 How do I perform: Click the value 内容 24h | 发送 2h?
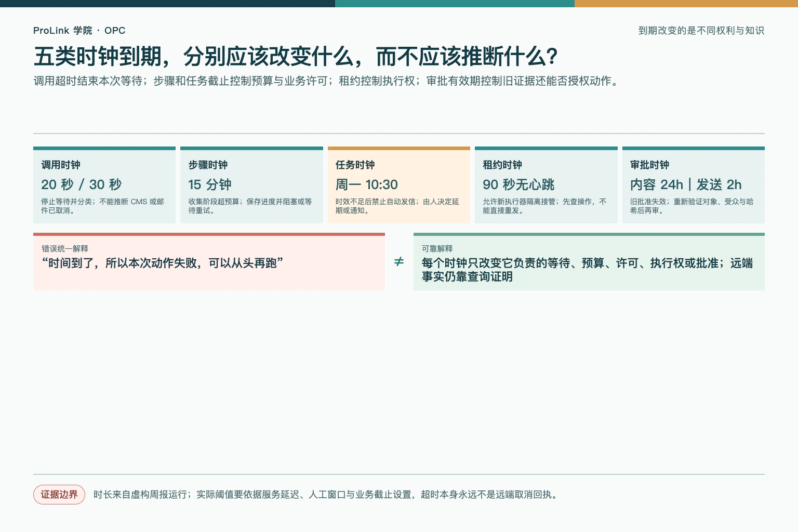tap(686, 184)
